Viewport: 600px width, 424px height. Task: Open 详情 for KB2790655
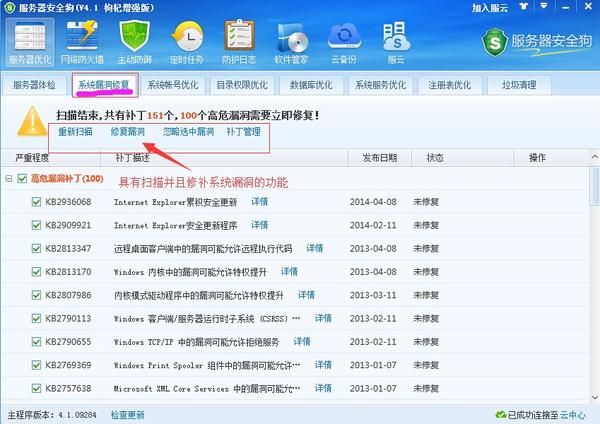tap(302, 342)
